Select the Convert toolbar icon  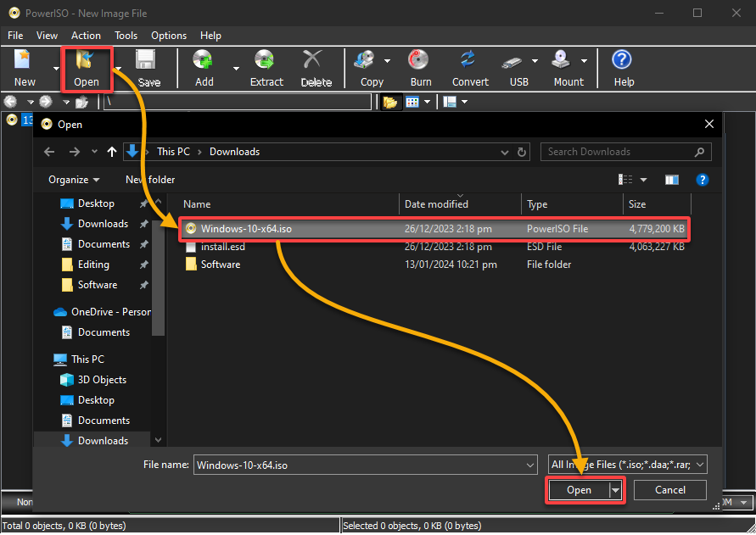[468, 60]
